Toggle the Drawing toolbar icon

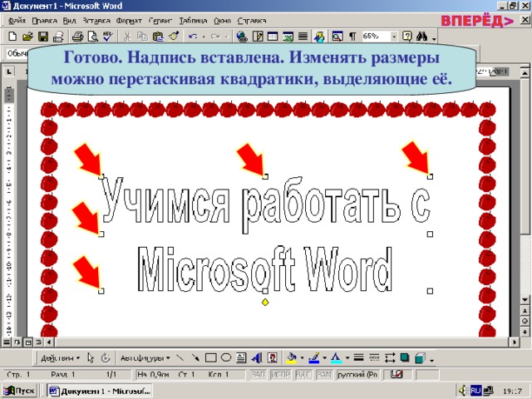[319, 36]
